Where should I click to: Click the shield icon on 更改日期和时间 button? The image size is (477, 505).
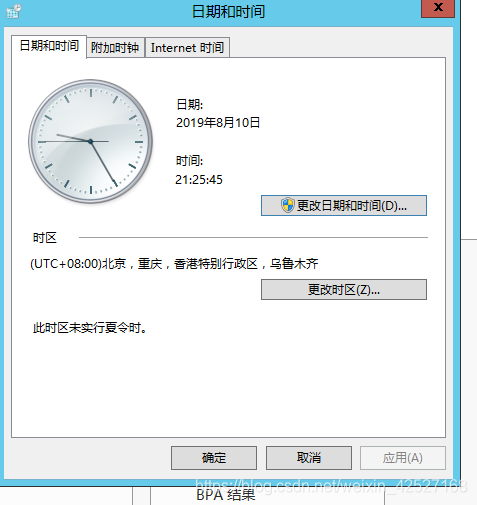287,205
